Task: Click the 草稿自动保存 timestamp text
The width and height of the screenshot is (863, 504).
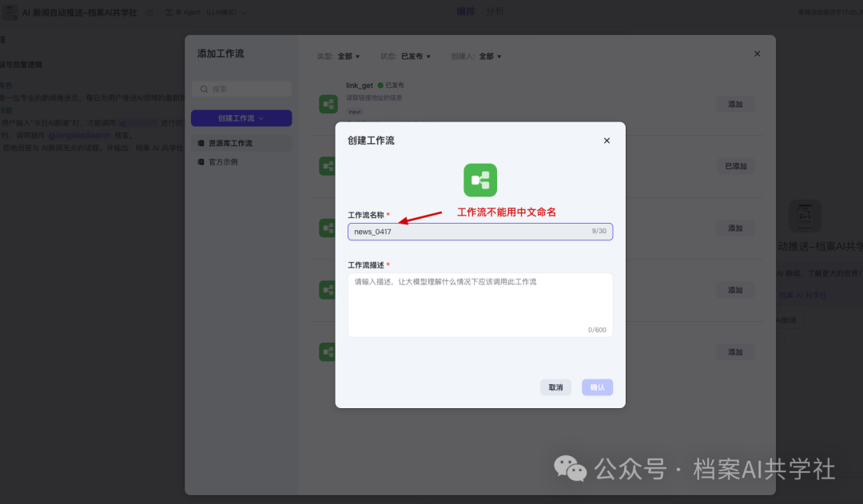Action: 830,12
